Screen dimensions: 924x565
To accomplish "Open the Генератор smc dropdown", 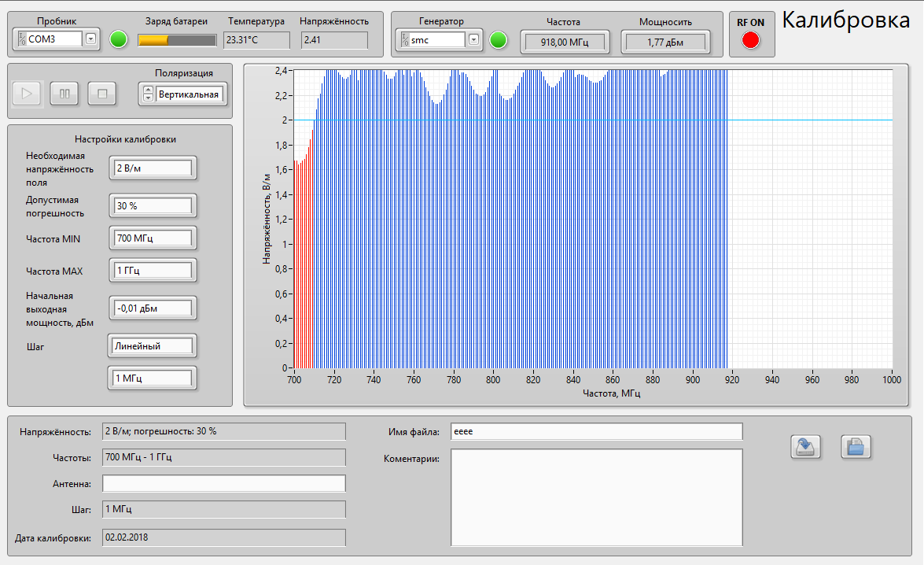I will (x=473, y=39).
